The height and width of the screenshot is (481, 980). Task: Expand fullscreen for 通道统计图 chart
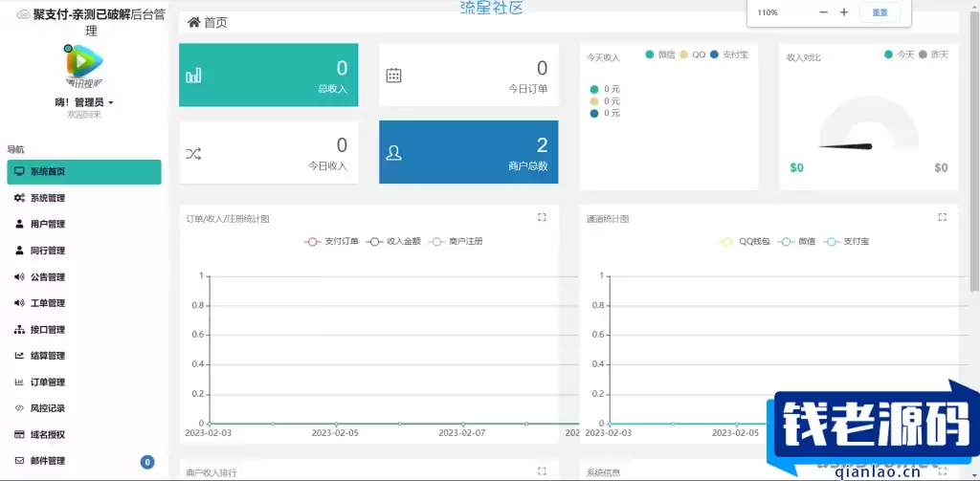(x=943, y=217)
